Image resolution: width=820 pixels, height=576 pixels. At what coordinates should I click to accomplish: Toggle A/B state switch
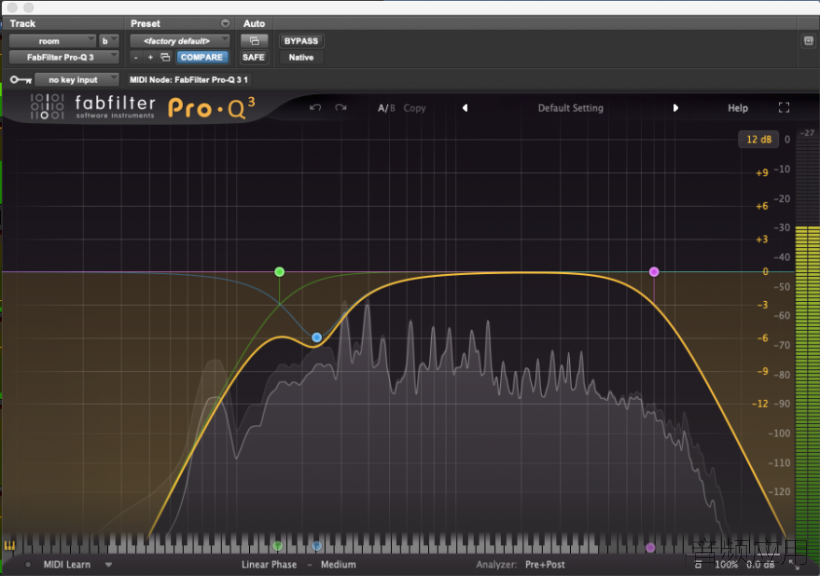(386, 108)
